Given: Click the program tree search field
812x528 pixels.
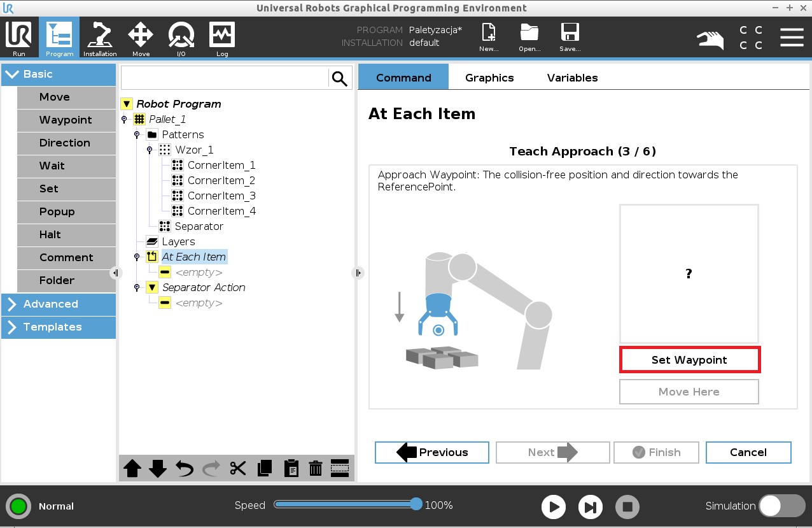Looking at the screenshot, I should click(x=225, y=78).
